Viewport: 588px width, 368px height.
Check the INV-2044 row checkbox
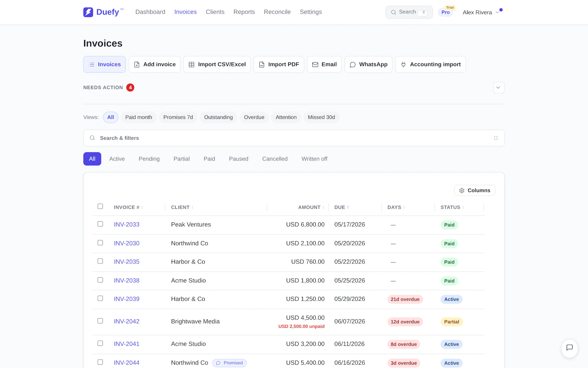100,362
